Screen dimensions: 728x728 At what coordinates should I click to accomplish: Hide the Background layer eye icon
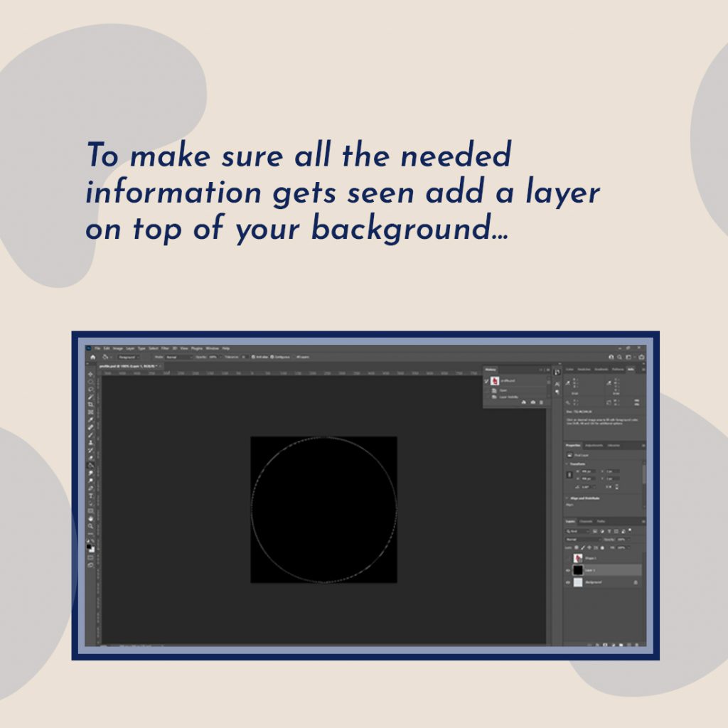(568, 582)
